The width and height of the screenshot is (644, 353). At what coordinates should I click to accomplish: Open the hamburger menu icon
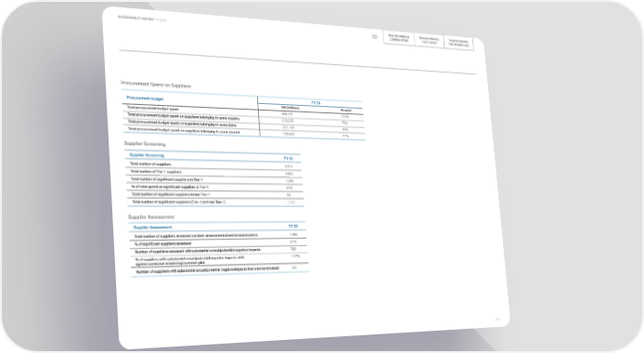click(375, 36)
